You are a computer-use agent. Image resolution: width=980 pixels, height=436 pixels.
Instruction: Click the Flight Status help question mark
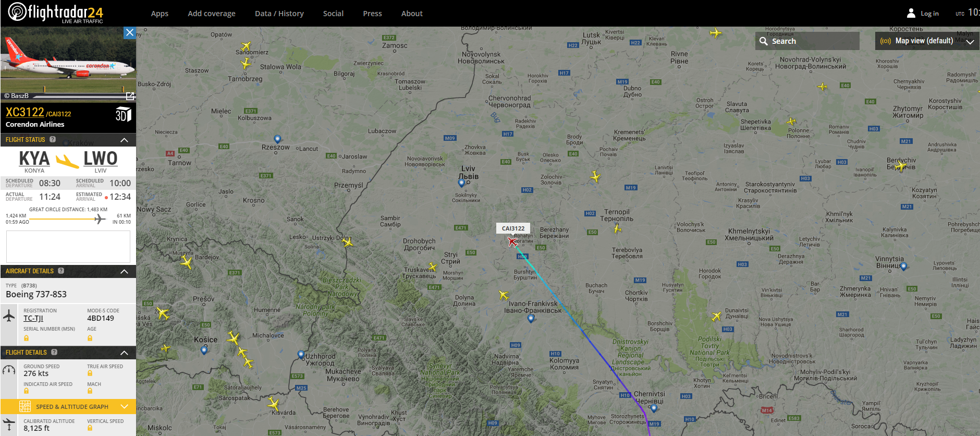(x=53, y=139)
